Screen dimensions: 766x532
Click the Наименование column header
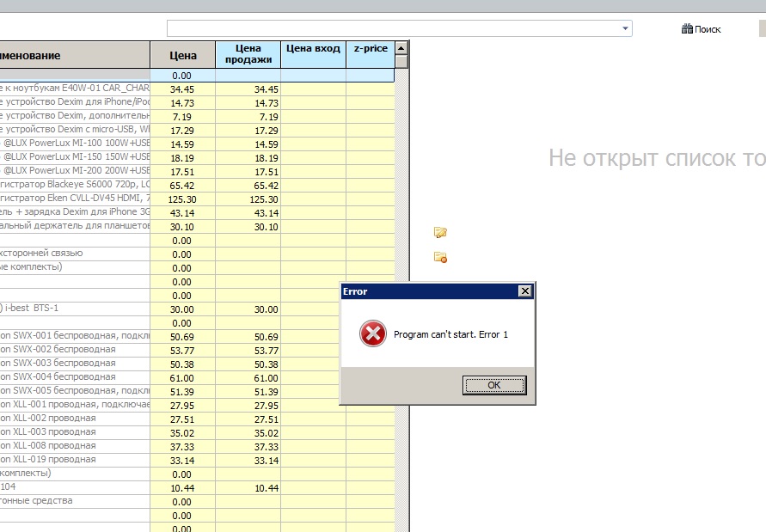(x=75, y=55)
